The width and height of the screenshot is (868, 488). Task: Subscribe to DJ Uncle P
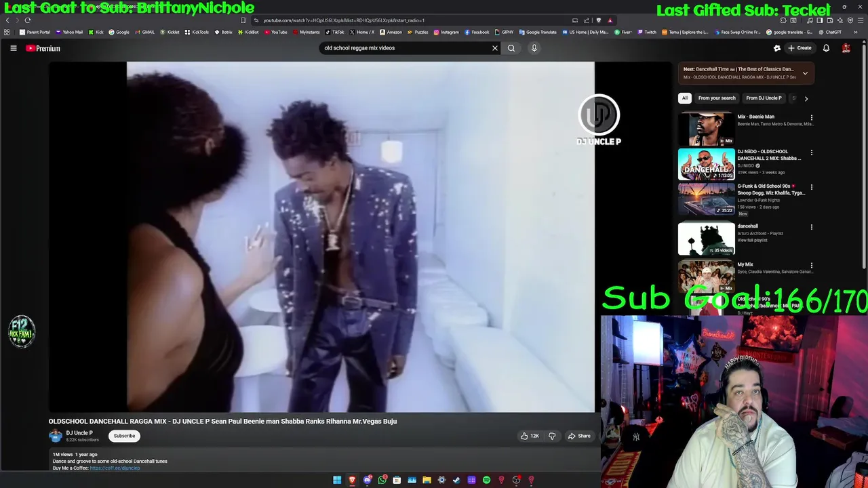[124, 436]
